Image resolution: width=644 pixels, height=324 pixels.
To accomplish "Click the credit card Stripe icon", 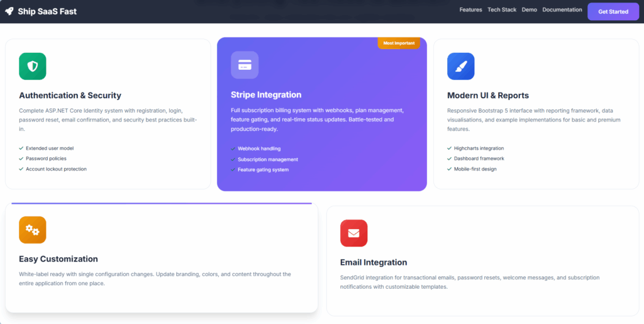I will [x=245, y=65].
